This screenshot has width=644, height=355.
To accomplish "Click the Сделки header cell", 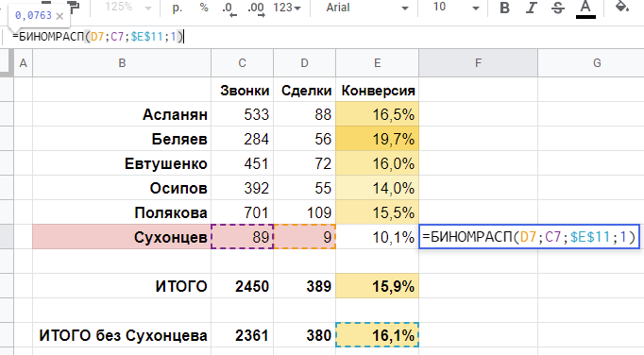I will coord(304,90).
